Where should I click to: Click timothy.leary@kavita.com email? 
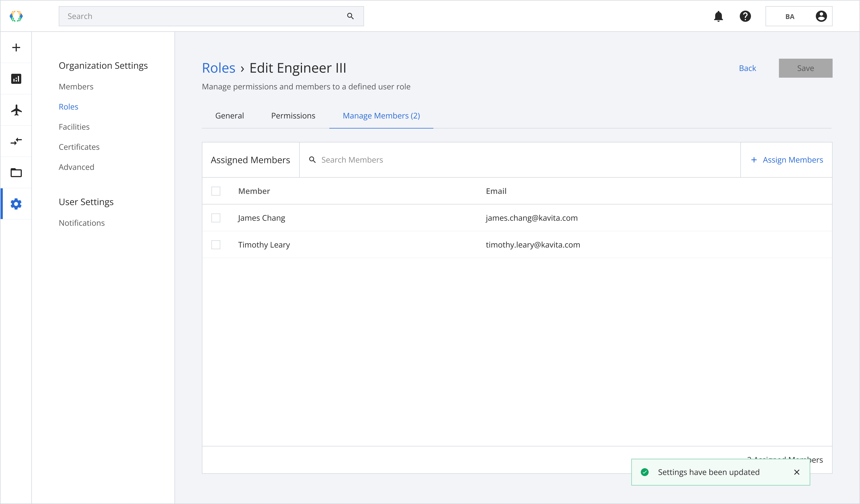tap(533, 244)
